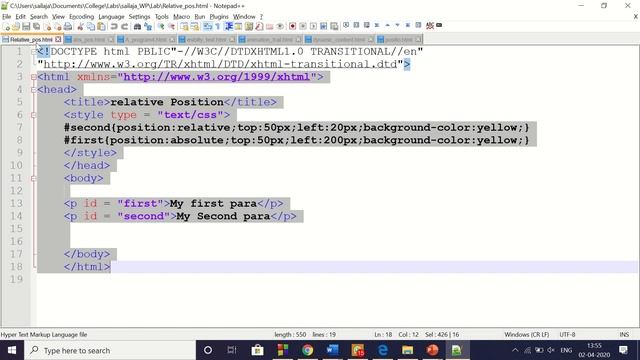The width and height of the screenshot is (640, 360).
Task: Click the Open file toolbar icon
Action: pyautogui.click(x=16, y=27)
